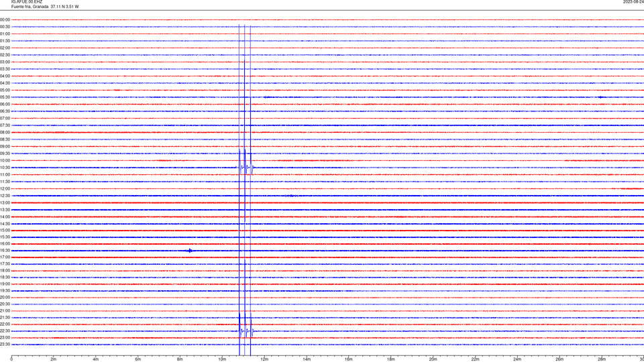Select the 06:00 trace time label
Screen dimensions: 644x362
5,105
